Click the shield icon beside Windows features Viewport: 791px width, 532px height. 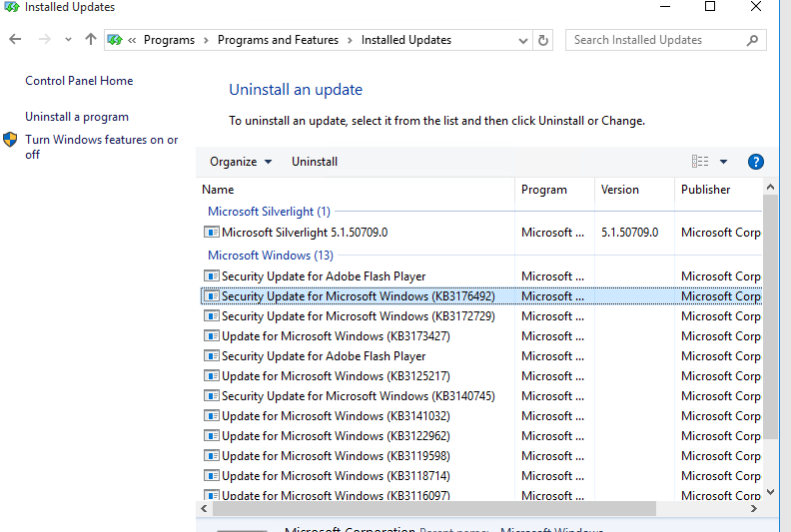[10, 140]
